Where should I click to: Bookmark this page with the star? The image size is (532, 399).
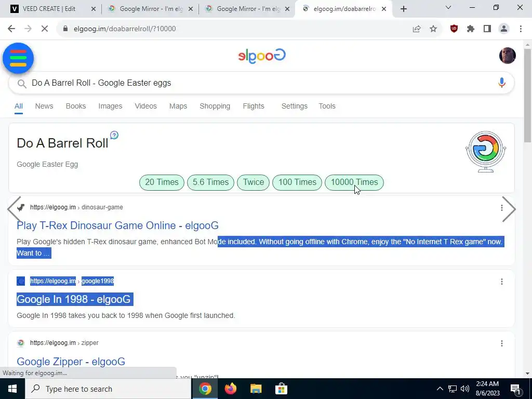(433, 29)
